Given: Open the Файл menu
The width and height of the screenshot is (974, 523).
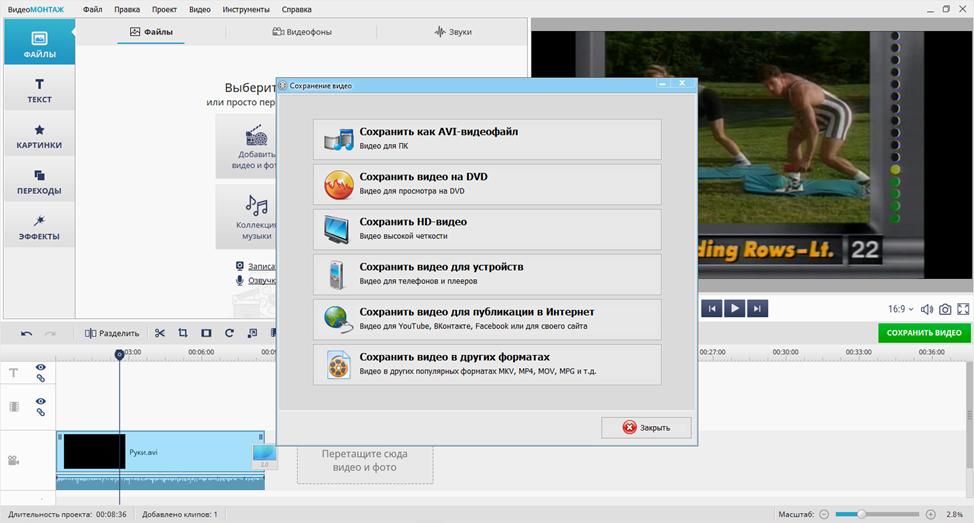Looking at the screenshot, I should [x=93, y=9].
